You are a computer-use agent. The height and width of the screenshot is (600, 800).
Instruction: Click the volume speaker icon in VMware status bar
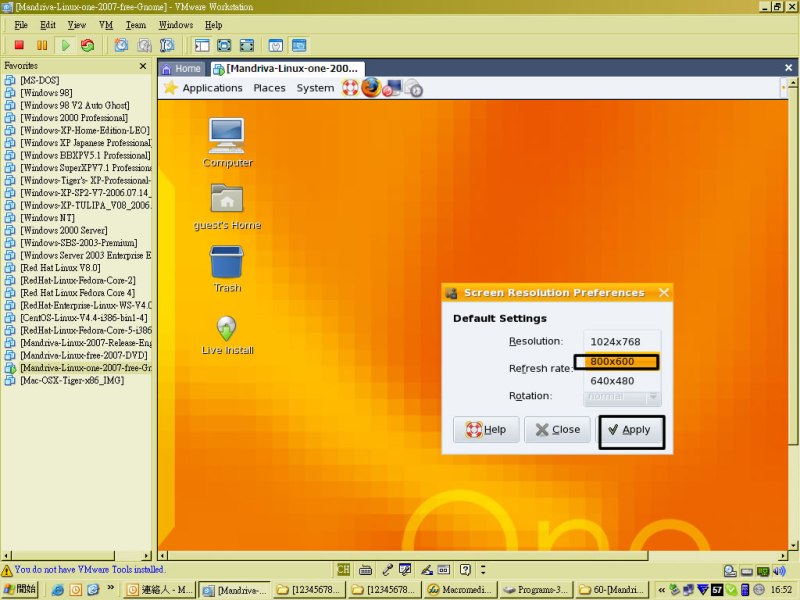tap(779, 571)
